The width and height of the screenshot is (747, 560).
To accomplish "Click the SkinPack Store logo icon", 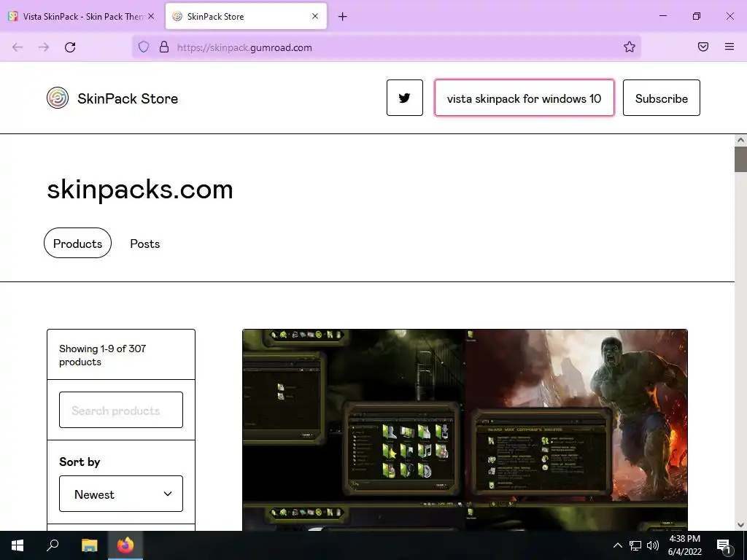I will tap(57, 98).
